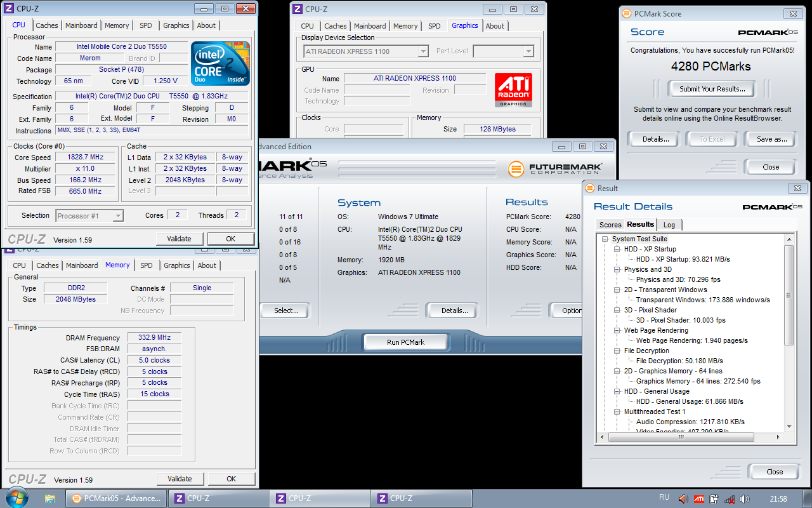This screenshot has width=812, height=508.
Task: Click the PCMark Score window title icon
Action: point(626,13)
